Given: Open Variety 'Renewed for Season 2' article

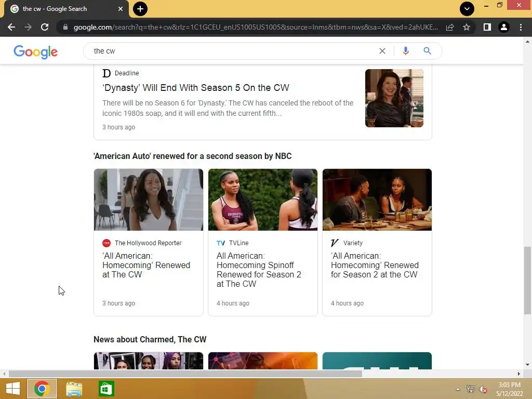Looking at the screenshot, I should pos(375,265).
